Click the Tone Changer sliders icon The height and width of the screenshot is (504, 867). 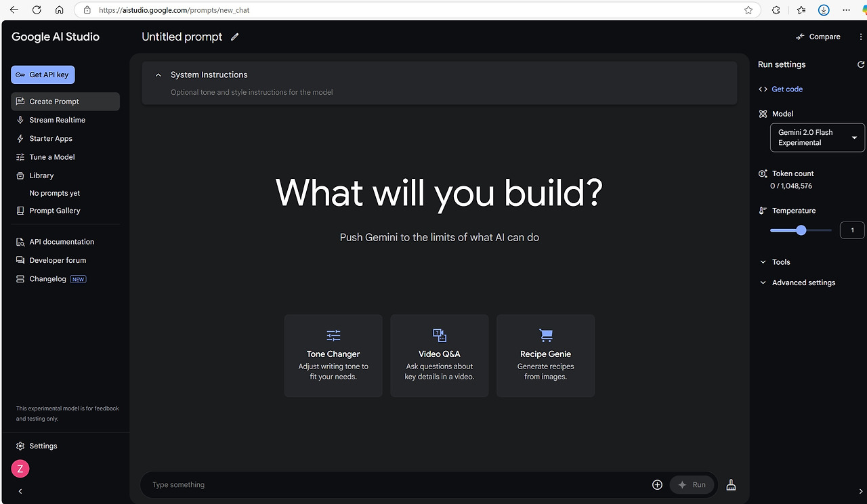click(333, 335)
